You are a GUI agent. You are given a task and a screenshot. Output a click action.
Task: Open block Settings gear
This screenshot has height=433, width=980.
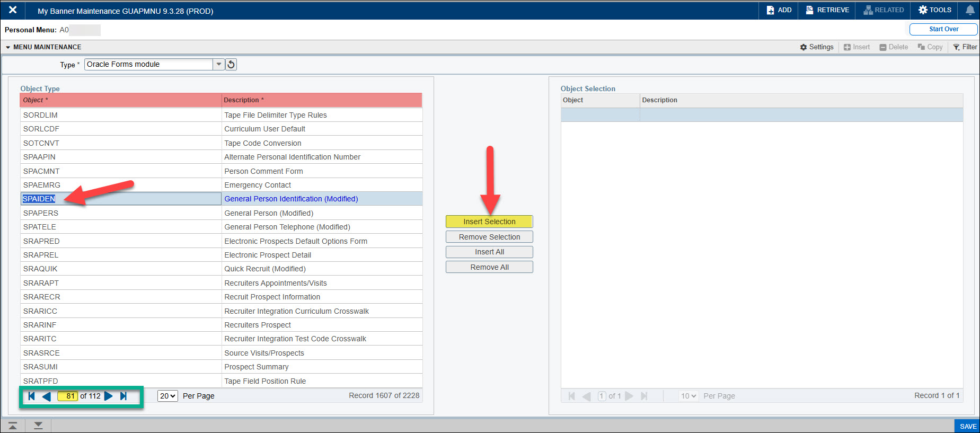[x=817, y=47]
